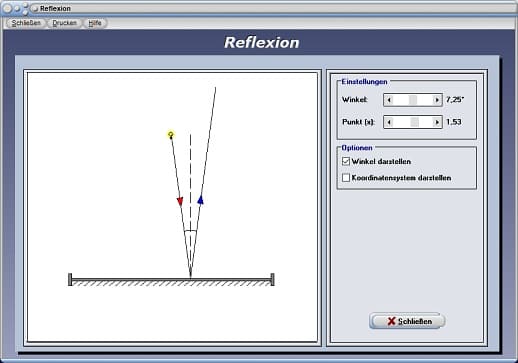This screenshot has height=363, width=518.
Task: Click the red incident ray arrowhead
Action: (180, 201)
